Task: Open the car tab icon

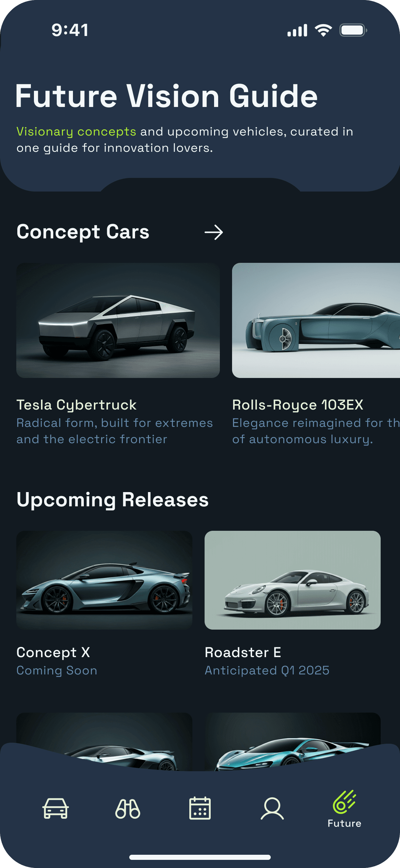Action: click(56, 808)
